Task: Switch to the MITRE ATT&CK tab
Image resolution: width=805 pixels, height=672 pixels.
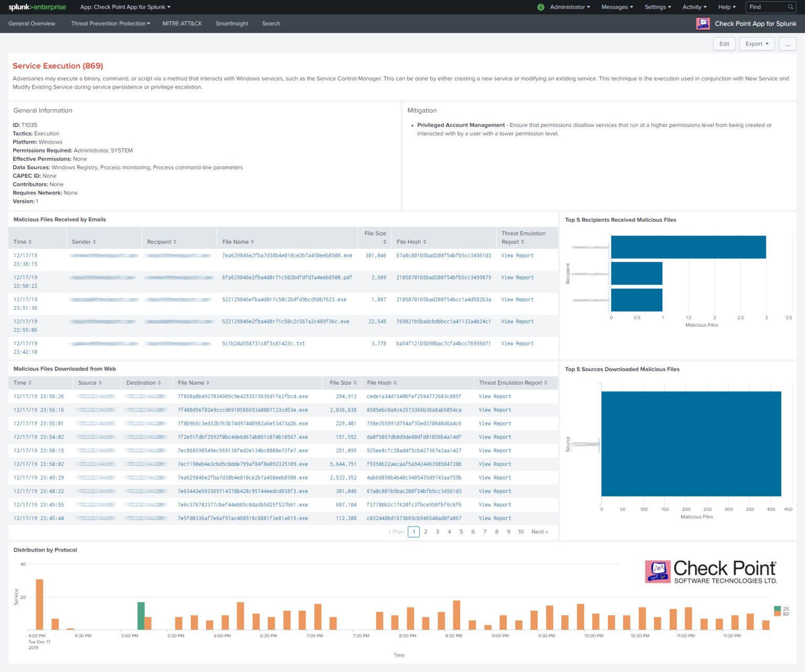Action: [x=182, y=23]
